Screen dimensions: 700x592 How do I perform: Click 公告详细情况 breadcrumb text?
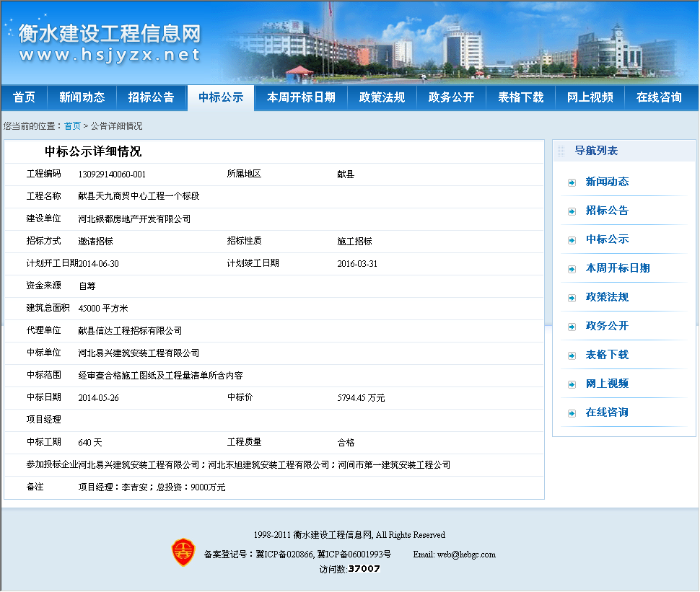coord(116,126)
